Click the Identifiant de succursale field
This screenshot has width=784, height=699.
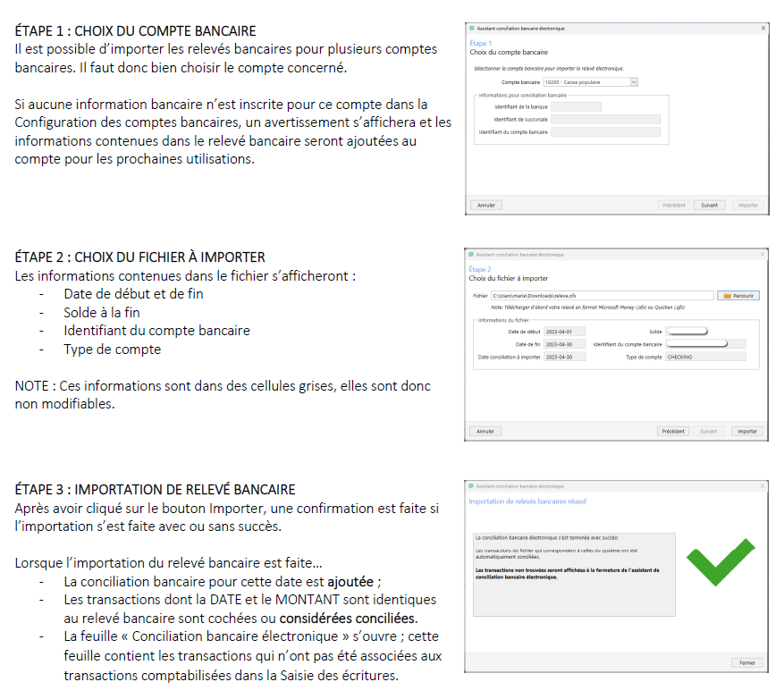coord(605,119)
